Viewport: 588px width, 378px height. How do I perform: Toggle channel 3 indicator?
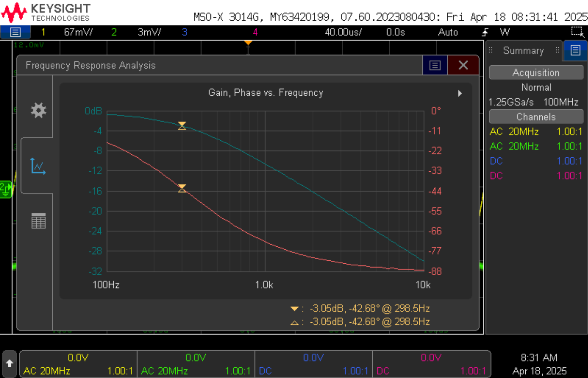(185, 32)
